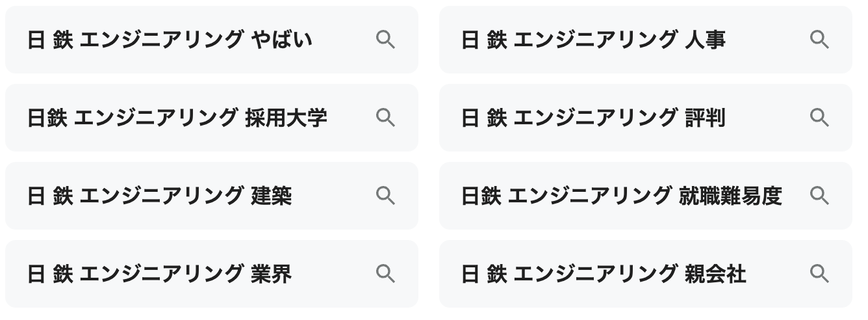Click search icon in 建築 suggestion row
This screenshot has height=320, width=868.
[x=385, y=196]
